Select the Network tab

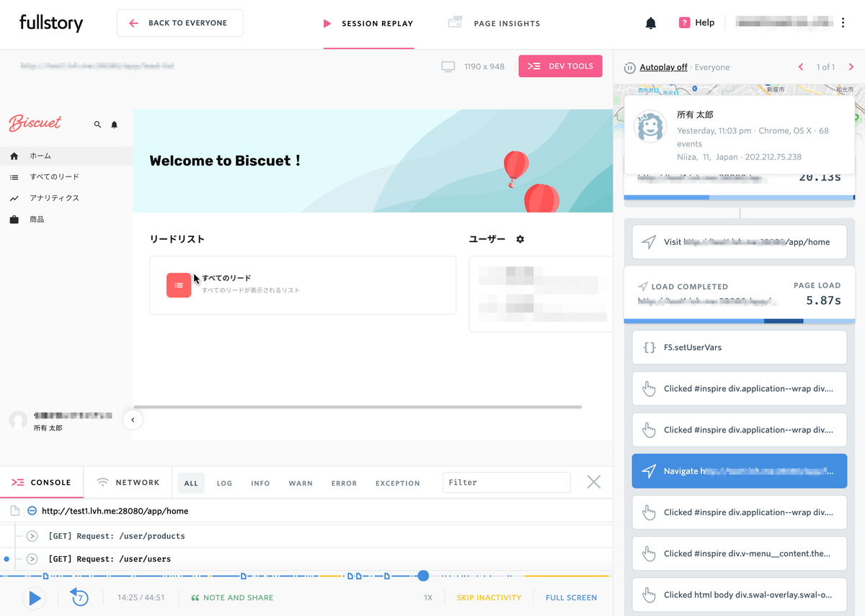point(128,483)
